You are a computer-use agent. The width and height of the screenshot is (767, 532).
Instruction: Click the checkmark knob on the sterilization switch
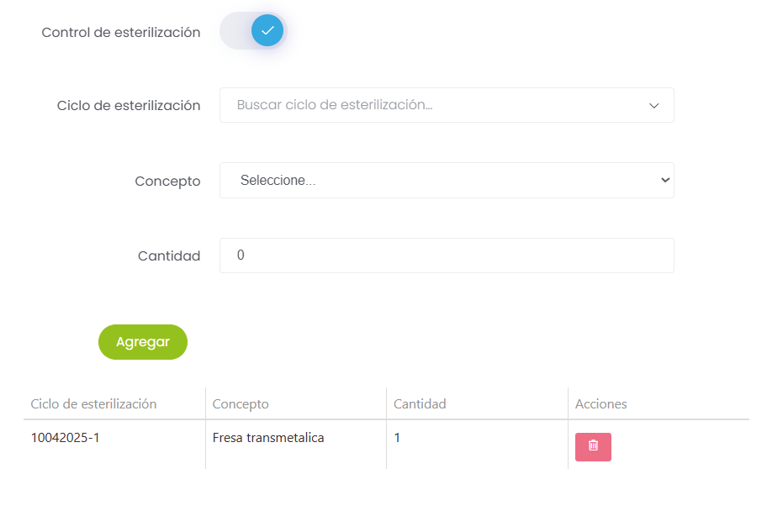point(267,31)
